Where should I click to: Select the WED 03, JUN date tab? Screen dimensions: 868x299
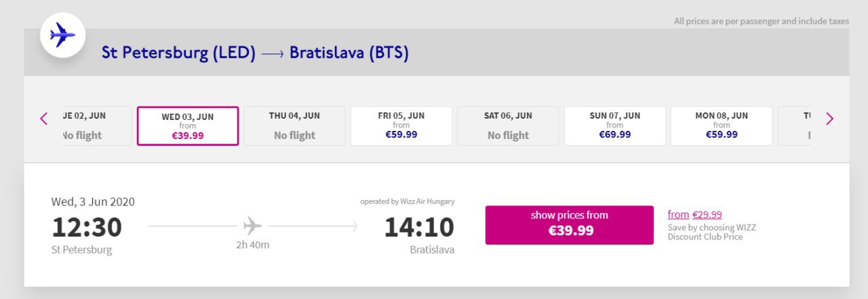[x=188, y=126]
